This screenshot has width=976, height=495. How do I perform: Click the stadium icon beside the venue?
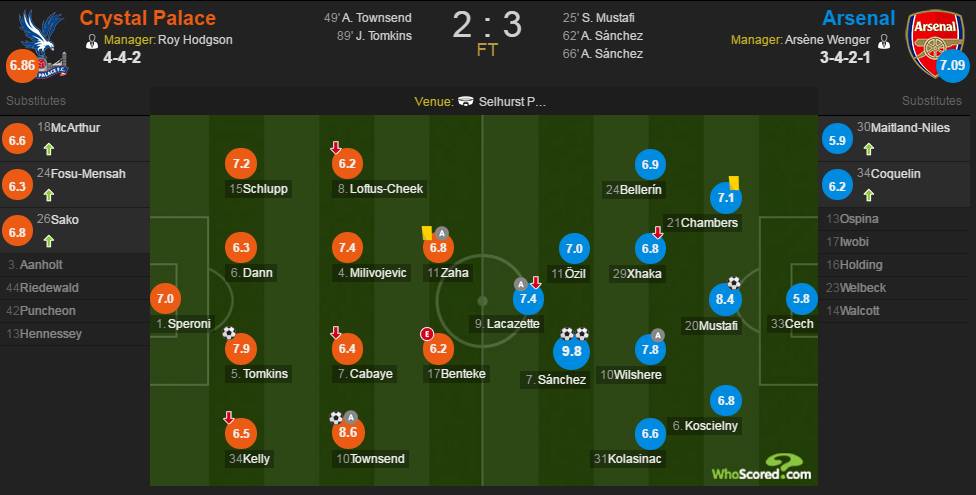click(x=466, y=101)
